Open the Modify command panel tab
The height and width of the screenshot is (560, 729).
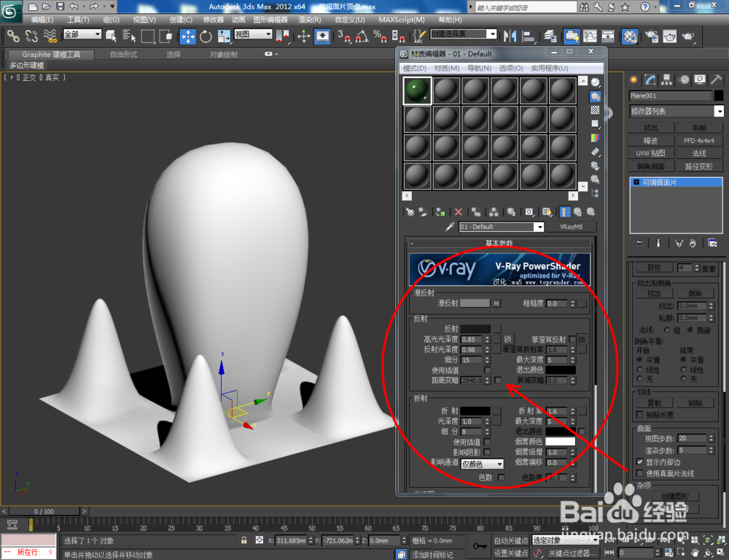coord(650,79)
